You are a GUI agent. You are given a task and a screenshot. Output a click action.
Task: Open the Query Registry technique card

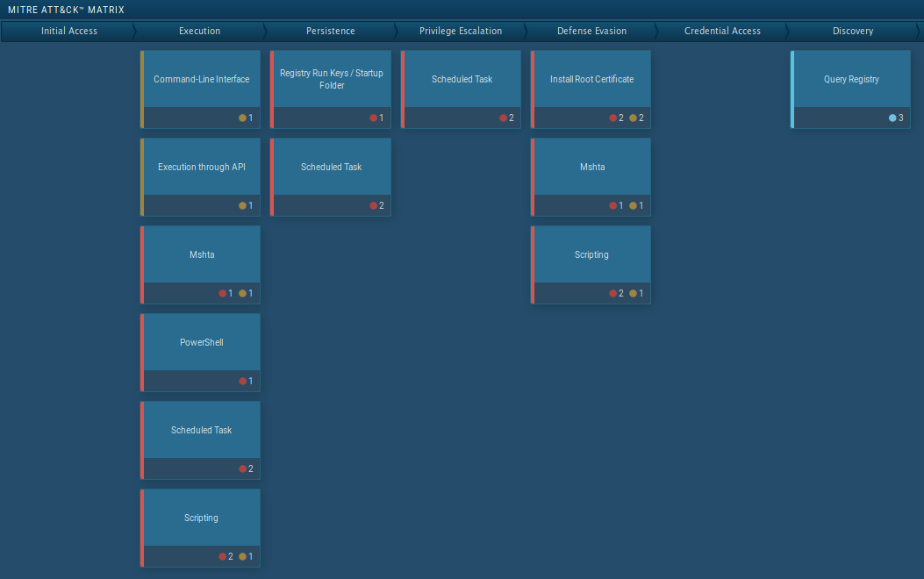click(x=851, y=80)
